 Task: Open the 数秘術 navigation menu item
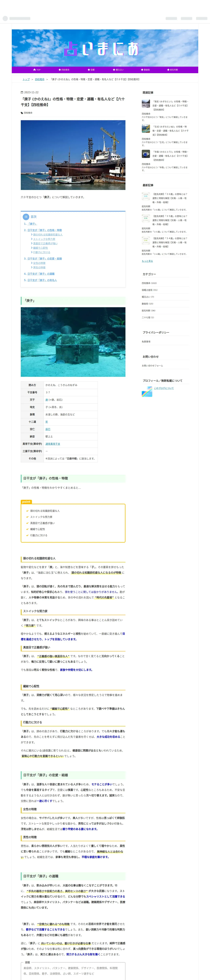point(145,70)
